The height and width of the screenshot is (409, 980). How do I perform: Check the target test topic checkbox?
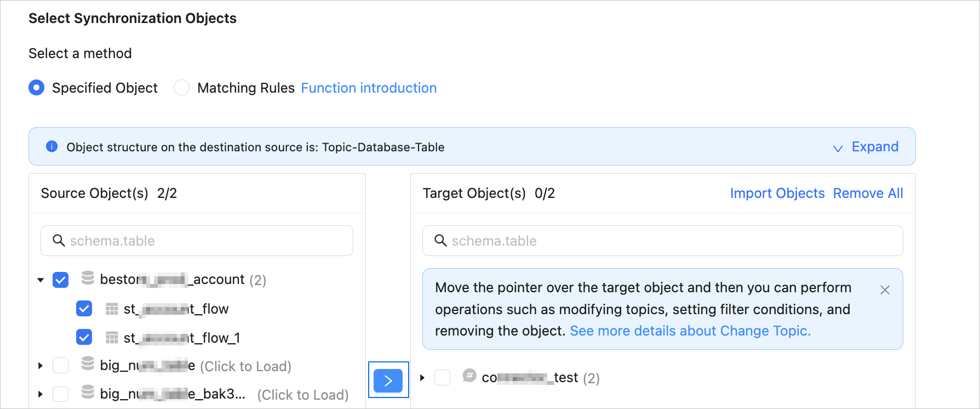pyautogui.click(x=442, y=378)
